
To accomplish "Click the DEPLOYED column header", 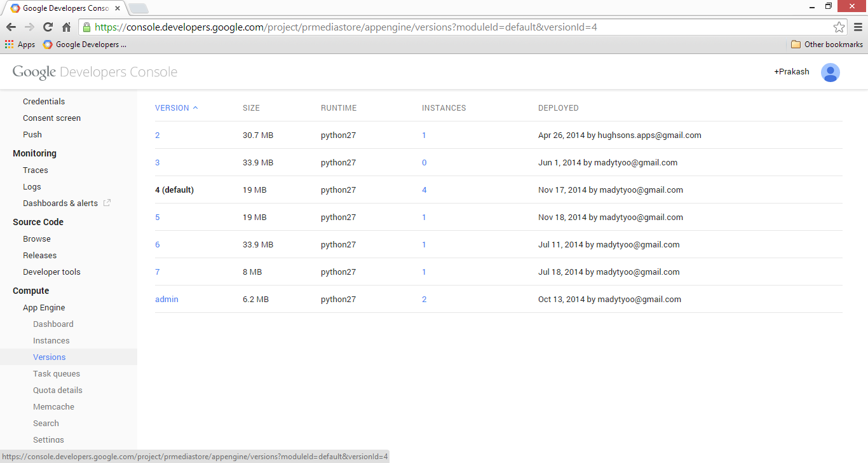I will coord(559,108).
